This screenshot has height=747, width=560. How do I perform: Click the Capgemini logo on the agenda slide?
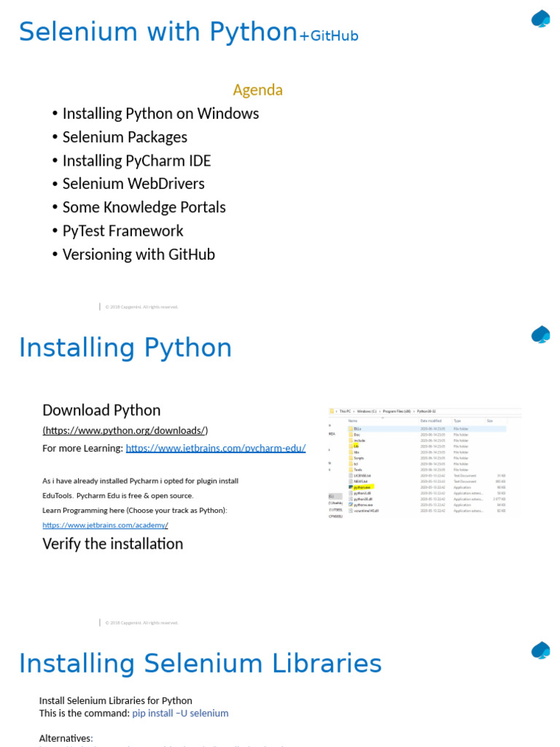[x=541, y=19]
